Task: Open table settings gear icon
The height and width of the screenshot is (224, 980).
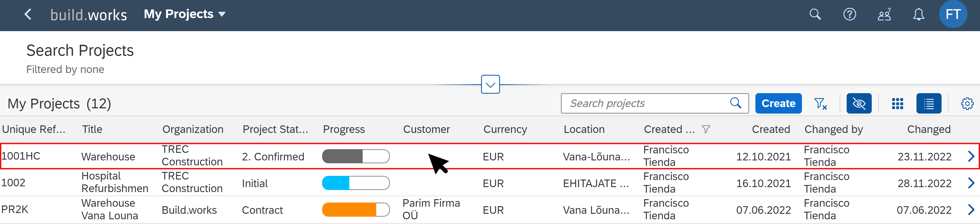Action: tap(967, 104)
